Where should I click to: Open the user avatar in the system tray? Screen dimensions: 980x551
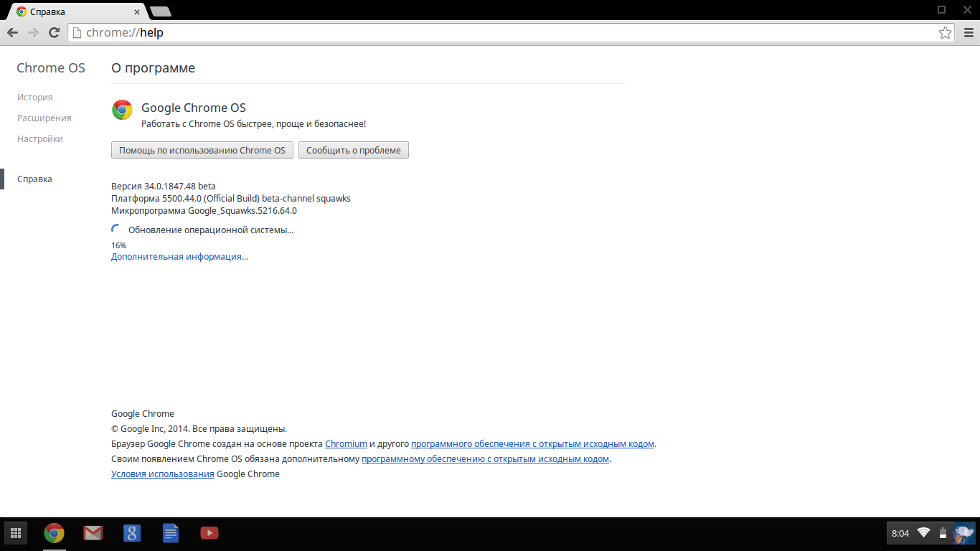pos(963,533)
